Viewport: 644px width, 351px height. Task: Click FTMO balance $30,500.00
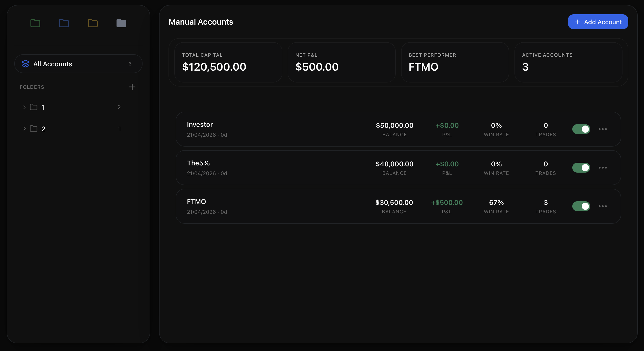tap(394, 202)
